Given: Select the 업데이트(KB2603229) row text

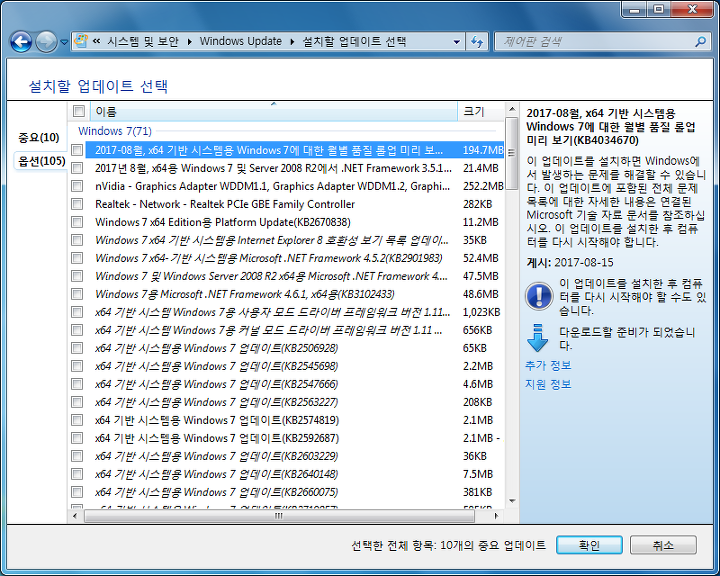Looking at the screenshot, I should [x=216, y=456].
